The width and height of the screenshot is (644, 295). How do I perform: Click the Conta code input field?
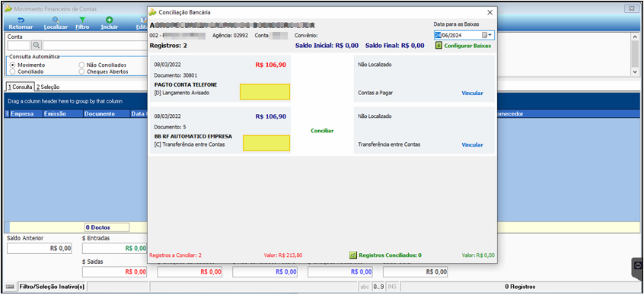coord(19,45)
